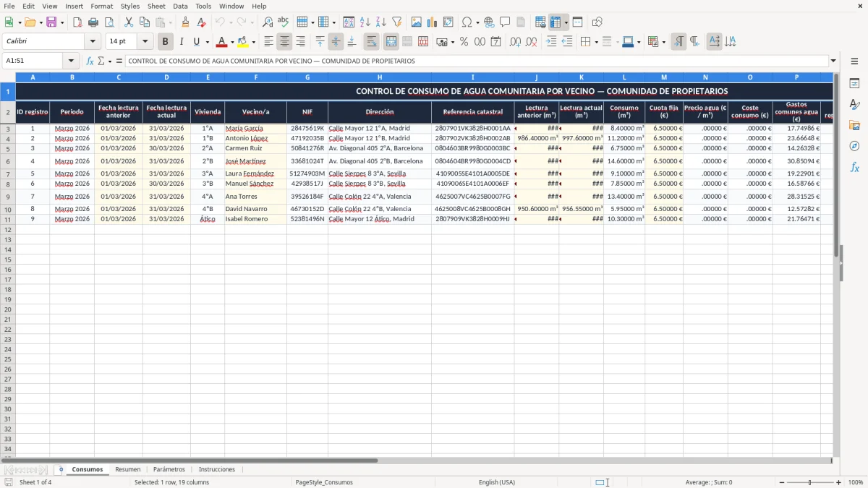The image size is (868, 488).
Task: Insert a pivot table
Action: coord(448,22)
